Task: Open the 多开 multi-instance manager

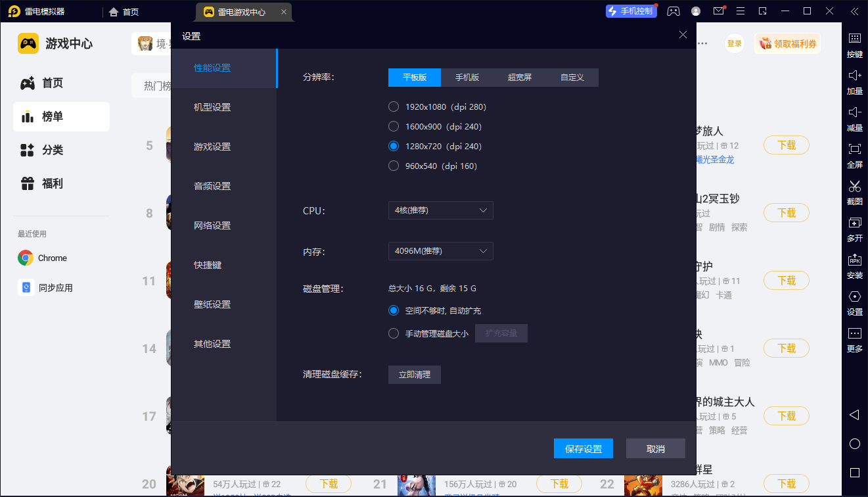Action: coord(854,230)
